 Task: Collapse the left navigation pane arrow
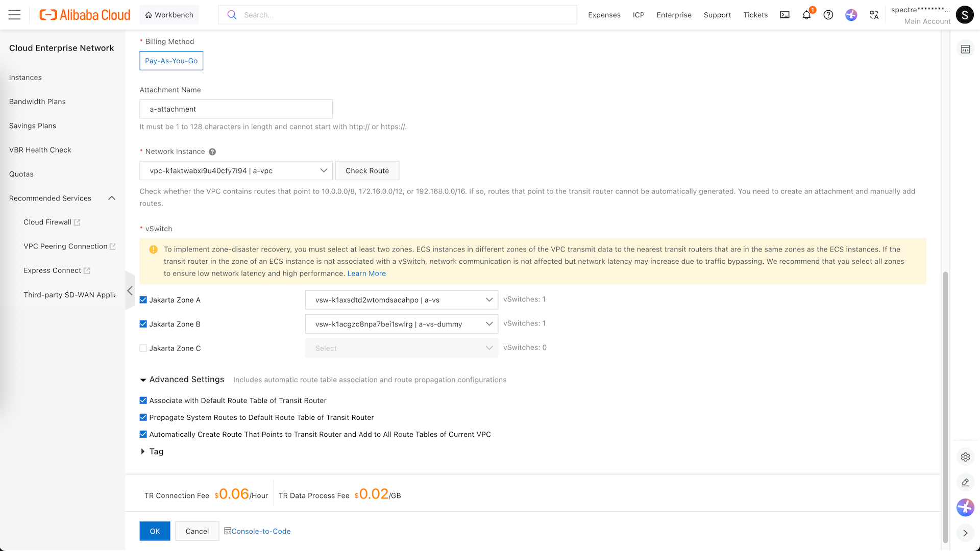pyautogui.click(x=130, y=291)
